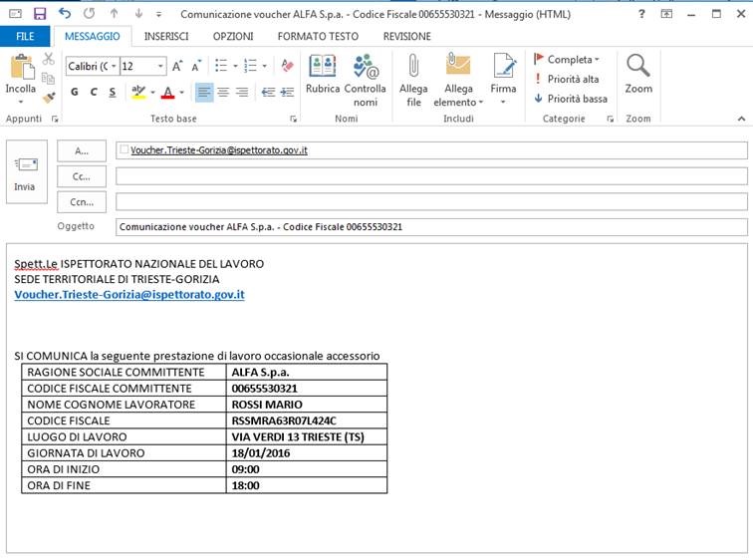
Task: Cut the selection with the scissors icon
Action: (48, 59)
